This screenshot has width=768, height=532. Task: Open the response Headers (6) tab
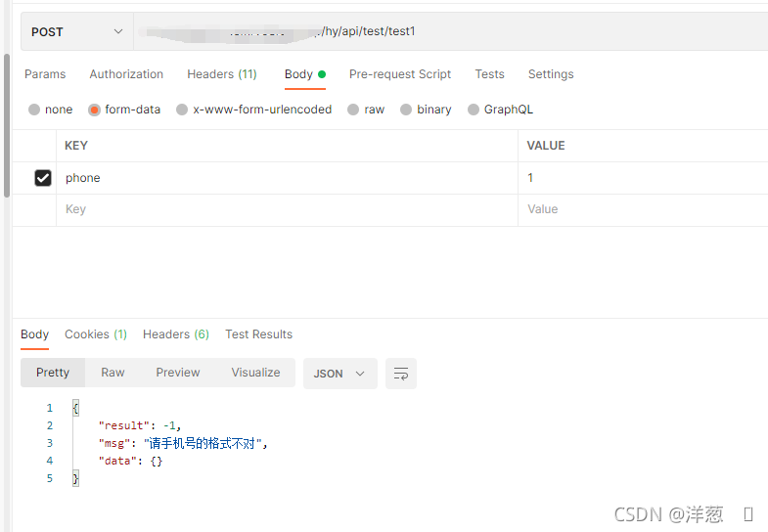click(x=176, y=334)
